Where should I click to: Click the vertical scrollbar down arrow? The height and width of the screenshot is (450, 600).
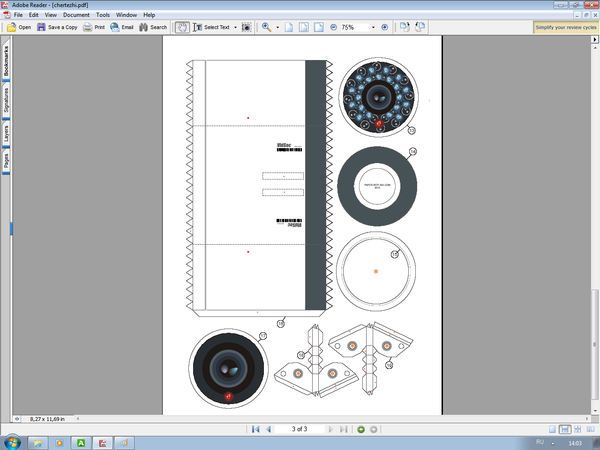click(x=595, y=411)
